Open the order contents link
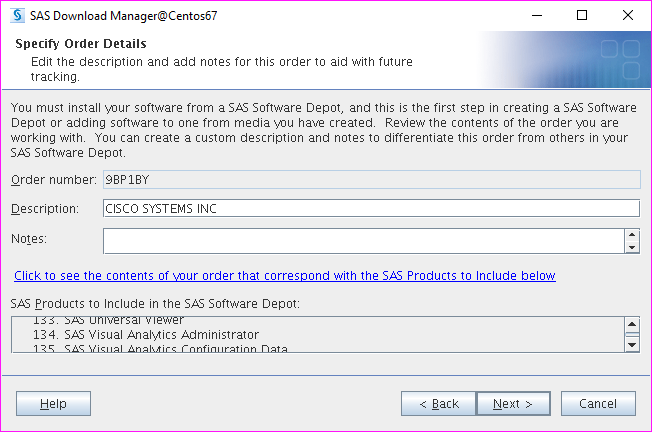 click(285, 275)
